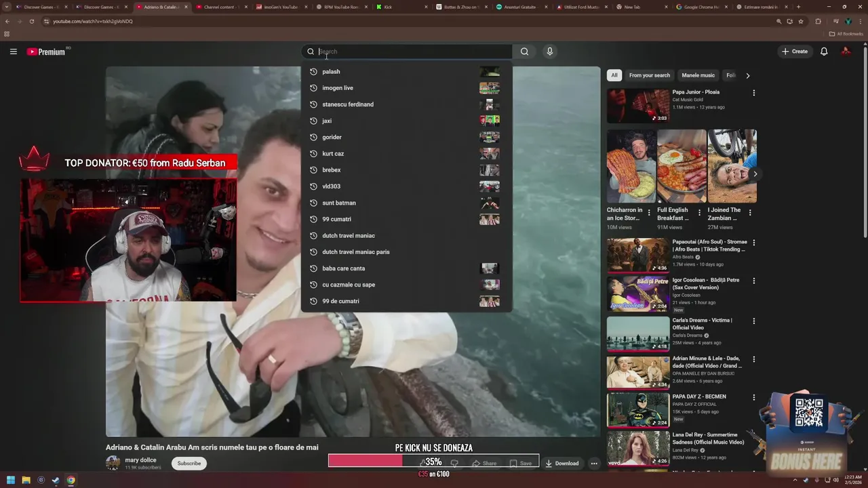Go back with browser back arrow
The width and height of the screenshot is (868, 488).
click(7, 21)
